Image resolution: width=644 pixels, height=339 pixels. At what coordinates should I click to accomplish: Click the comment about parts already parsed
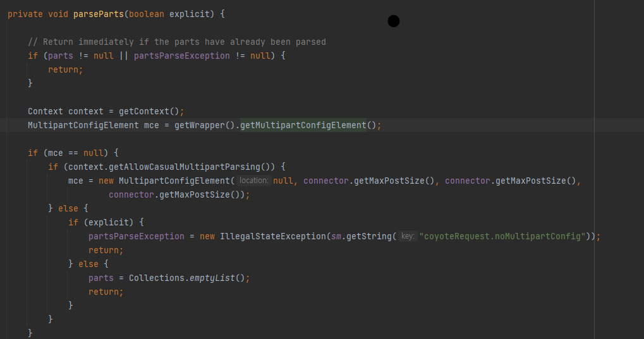click(176, 42)
